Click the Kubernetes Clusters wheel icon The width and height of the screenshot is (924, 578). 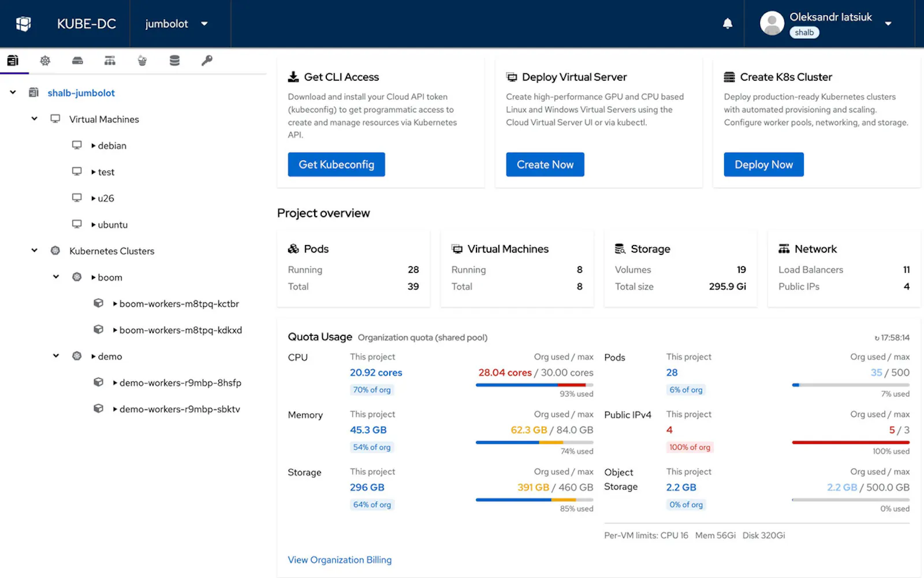pyautogui.click(x=55, y=251)
